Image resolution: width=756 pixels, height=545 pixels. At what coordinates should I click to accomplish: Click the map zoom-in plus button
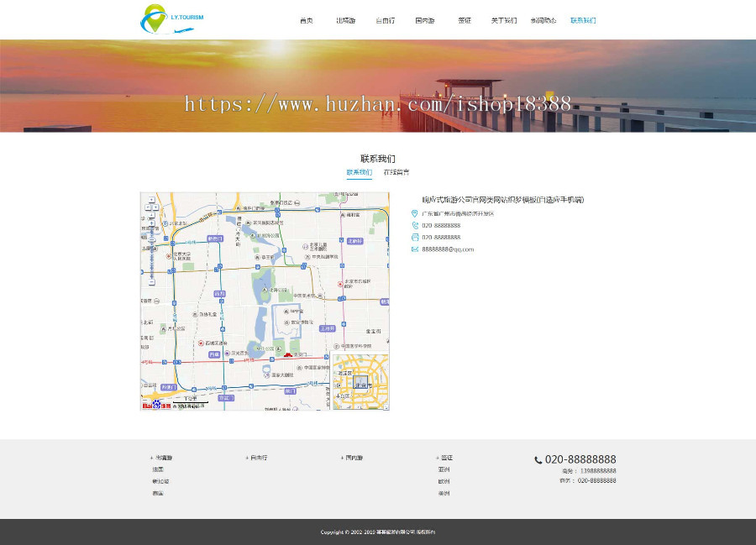click(x=151, y=223)
